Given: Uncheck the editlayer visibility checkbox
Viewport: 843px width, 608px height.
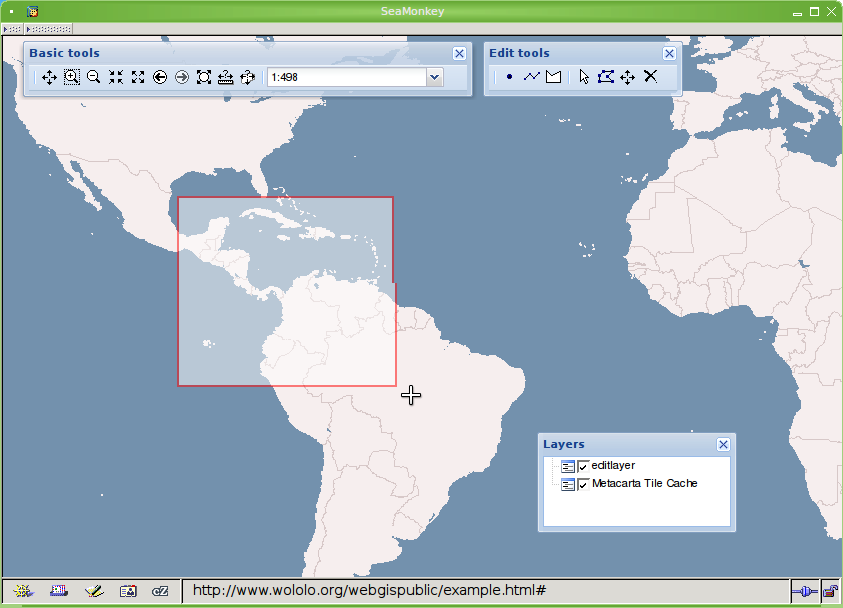Looking at the screenshot, I should click(584, 466).
